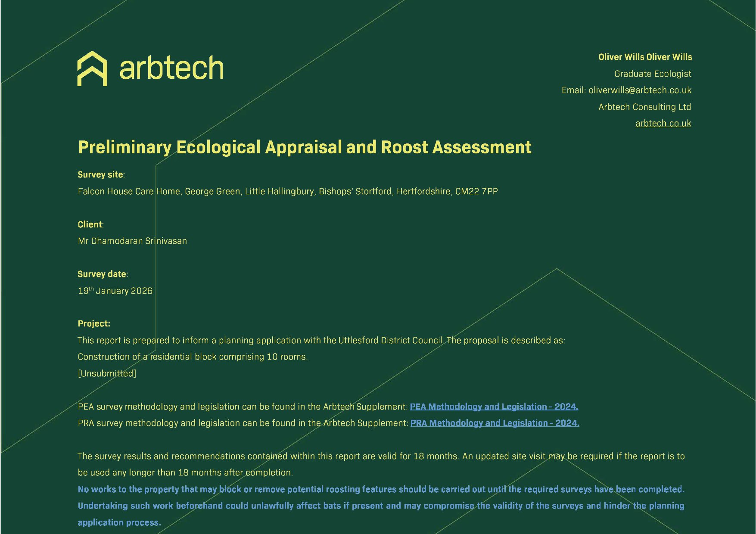
Task: Click the client name Mr Dhamodaran Srinivasan
Action: pos(132,241)
